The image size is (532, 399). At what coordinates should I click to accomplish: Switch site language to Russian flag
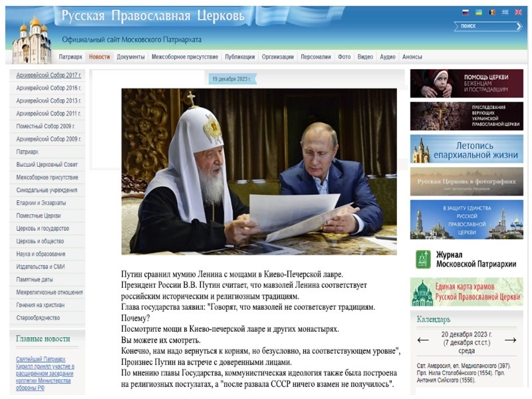pyautogui.click(x=465, y=13)
